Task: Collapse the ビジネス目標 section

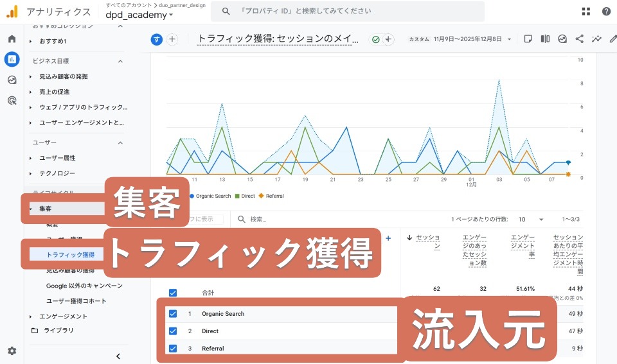Action: (120, 61)
